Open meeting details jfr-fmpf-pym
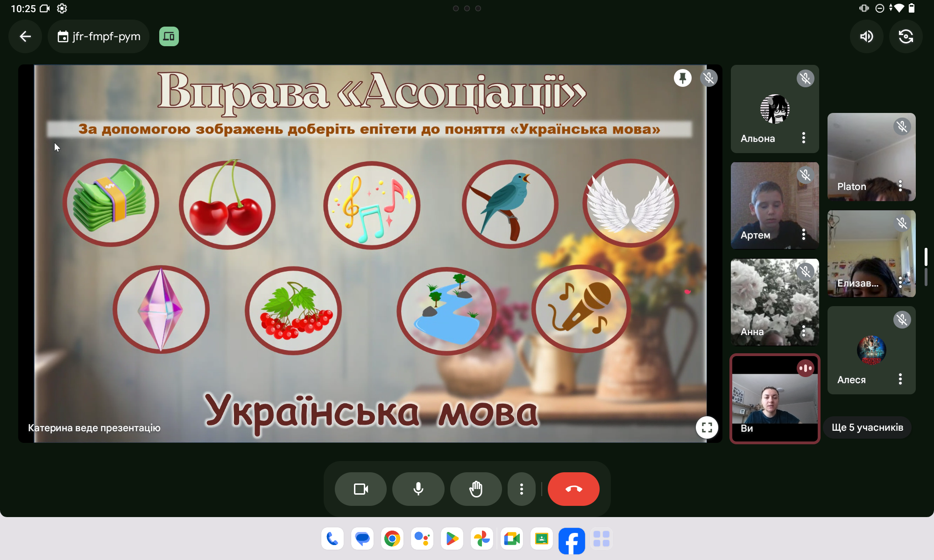934x560 pixels. coord(99,36)
